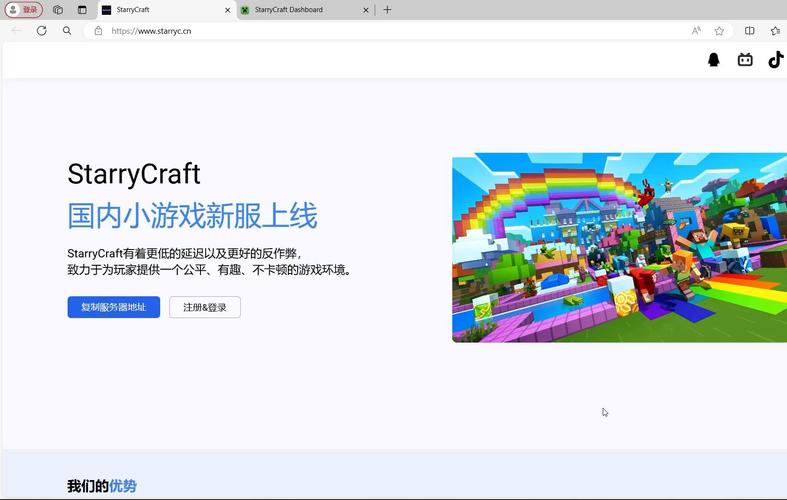Click the 国内小游戏新服上线 headline
This screenshot has width=787, height=500.
tap(192, 216)
